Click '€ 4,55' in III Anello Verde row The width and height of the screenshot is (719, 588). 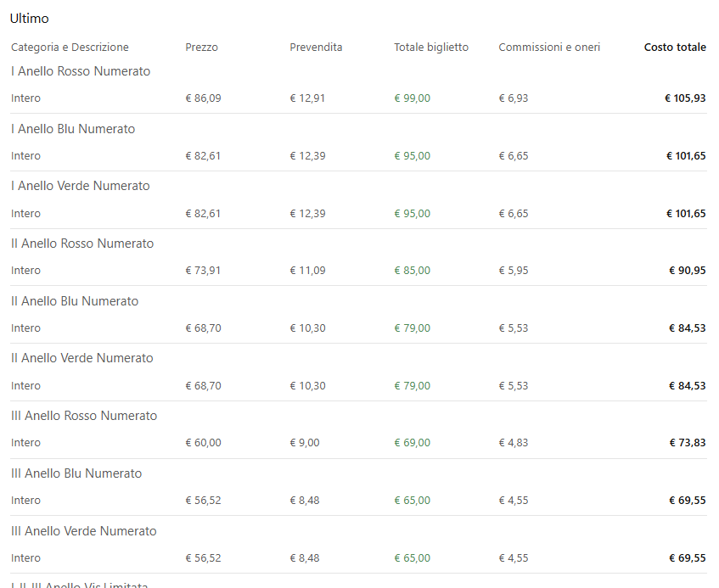click(x=513, y=558)
